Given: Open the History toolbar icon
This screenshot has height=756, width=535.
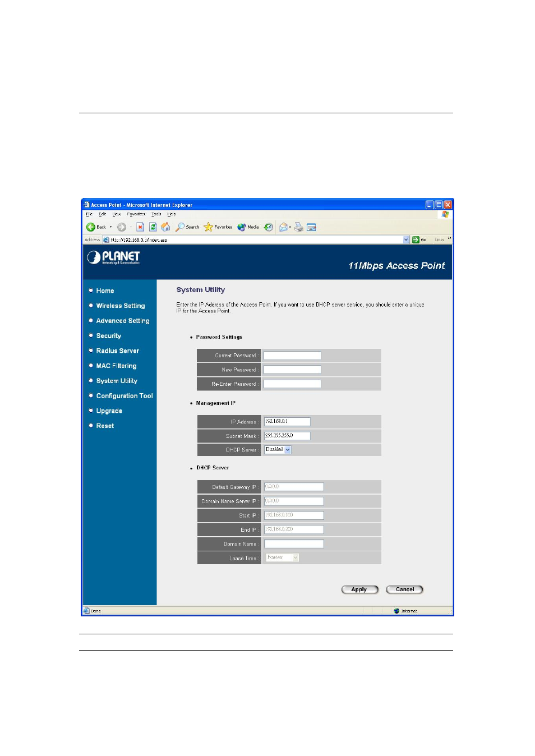Looking at the screenshot, I should click(269, 227).
